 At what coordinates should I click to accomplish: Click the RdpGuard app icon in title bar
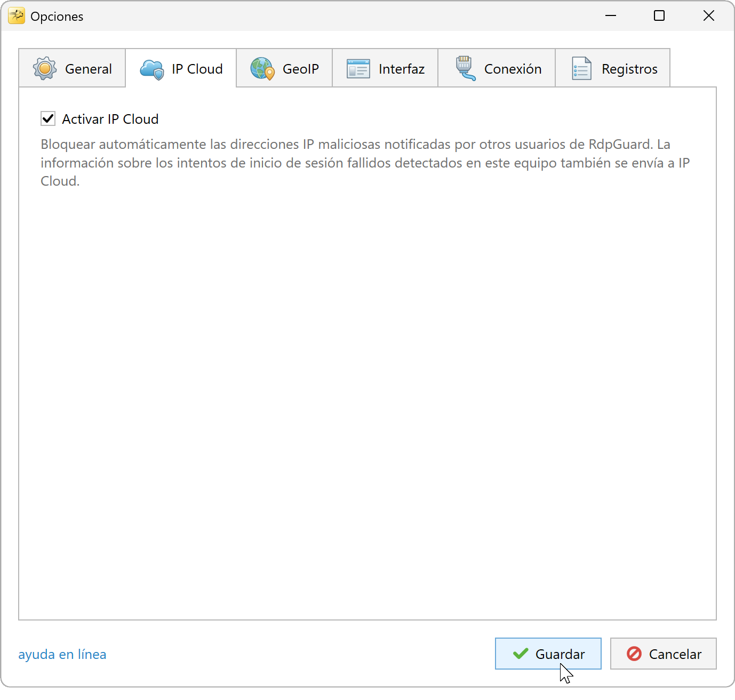click(17, 16)
